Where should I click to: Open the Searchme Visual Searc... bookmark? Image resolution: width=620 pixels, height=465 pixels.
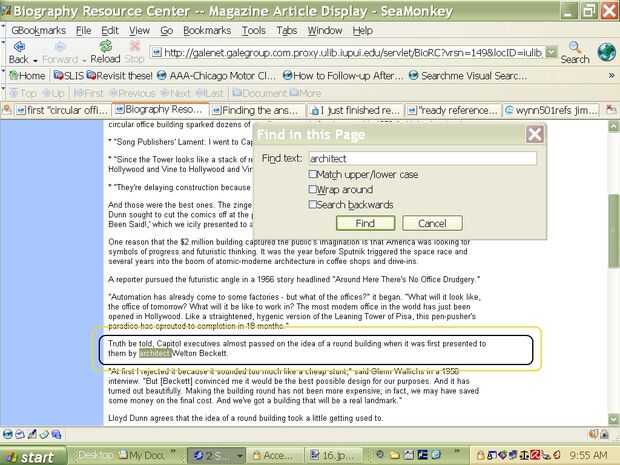coord(468,76)
